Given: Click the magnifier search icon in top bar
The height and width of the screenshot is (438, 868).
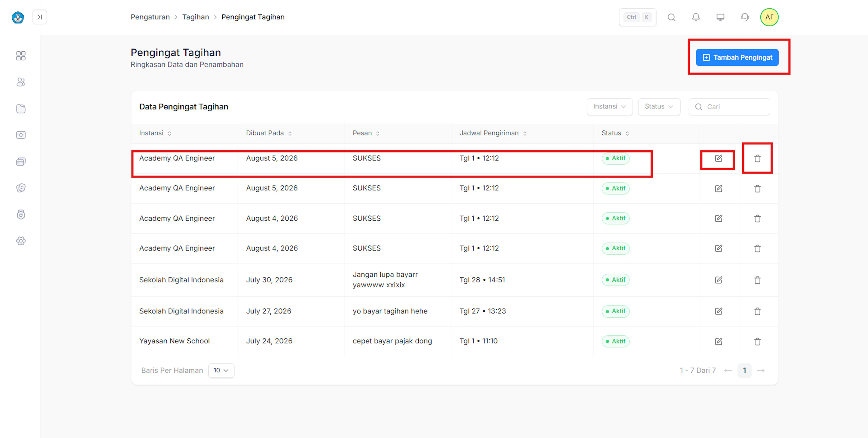Looking at the screenshot, I should click(x=671, y=17).
